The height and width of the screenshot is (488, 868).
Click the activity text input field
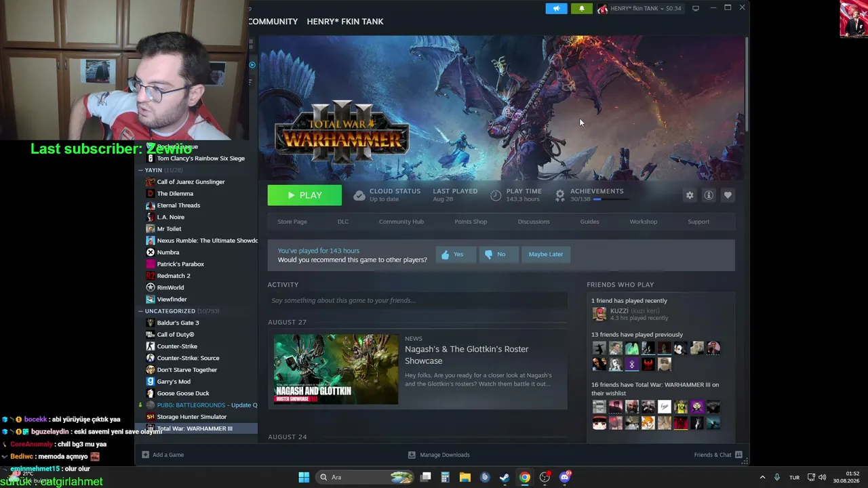tap(417, 300)
